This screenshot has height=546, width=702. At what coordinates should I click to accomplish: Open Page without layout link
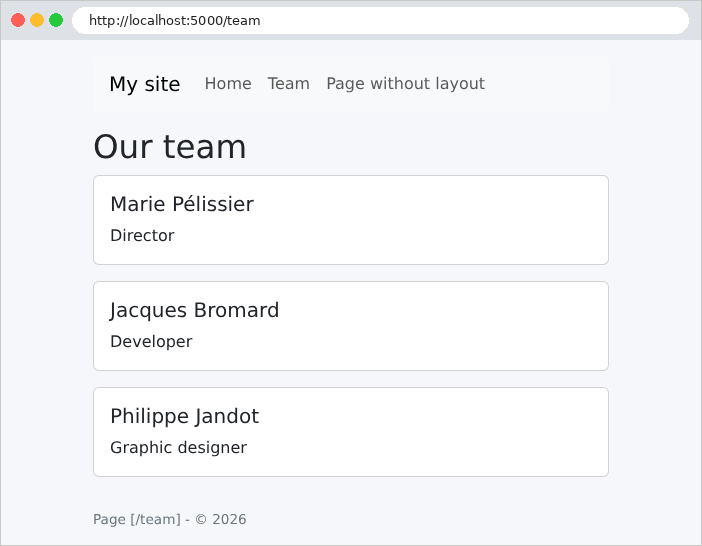405,84
